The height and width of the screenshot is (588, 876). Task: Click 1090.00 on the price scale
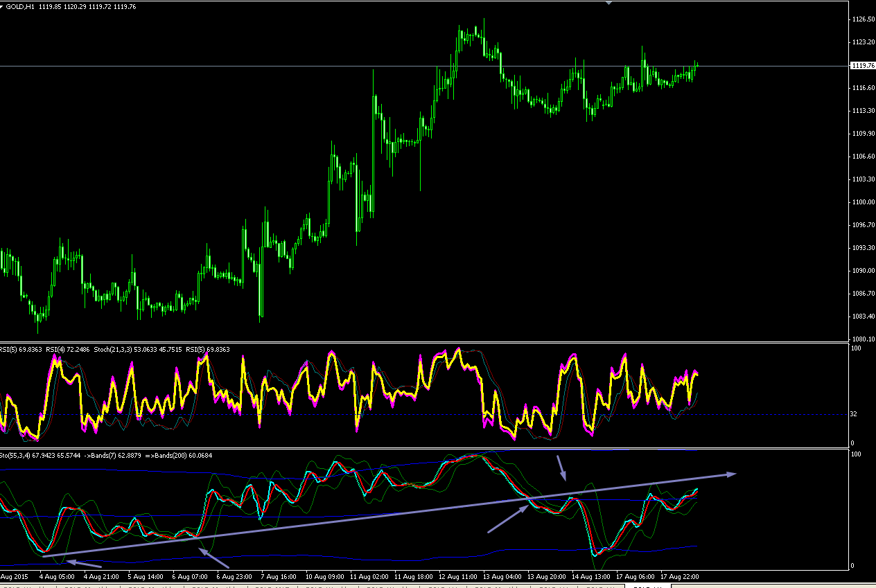[x=863, y=271]
